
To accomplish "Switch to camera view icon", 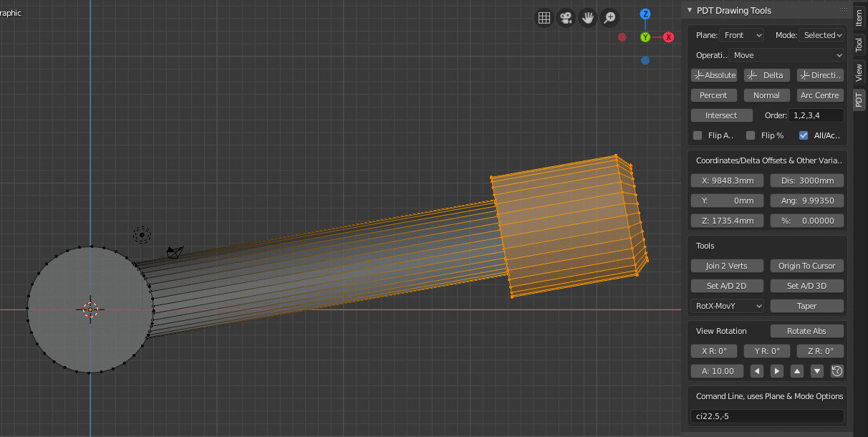I will pyautogui.click(x=566, y=18).
